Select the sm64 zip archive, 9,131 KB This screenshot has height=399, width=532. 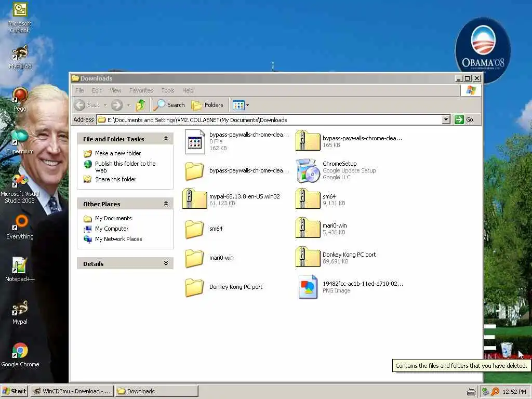(x=321, y=199)
